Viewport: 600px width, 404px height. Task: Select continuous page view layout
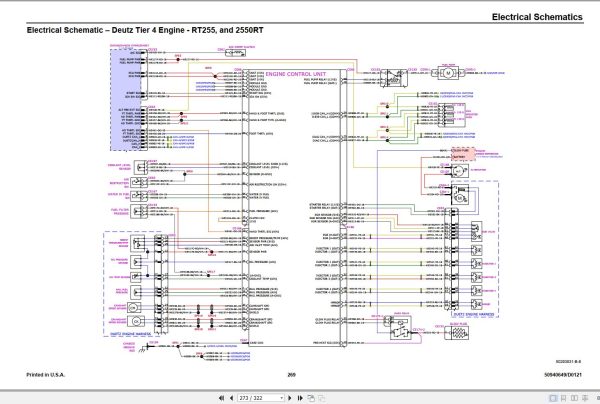564,398
